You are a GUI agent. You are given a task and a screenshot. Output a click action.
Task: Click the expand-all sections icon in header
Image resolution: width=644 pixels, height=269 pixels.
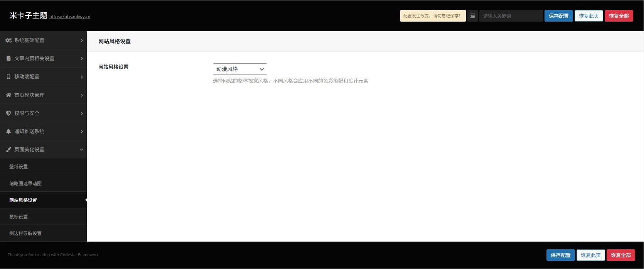[472, 16]
